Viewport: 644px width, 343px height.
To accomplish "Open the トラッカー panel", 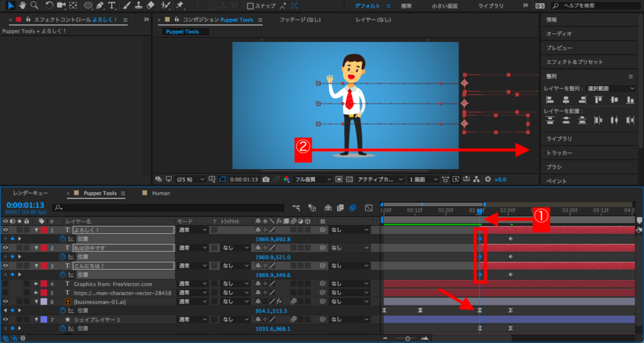I will [x=559, y=153].
